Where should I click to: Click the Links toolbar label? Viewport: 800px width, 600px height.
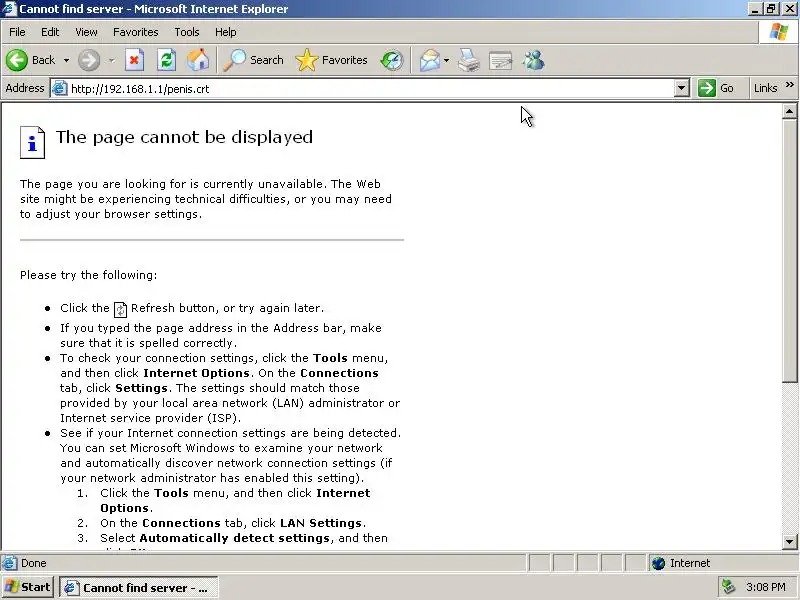[x=765, y=88]
